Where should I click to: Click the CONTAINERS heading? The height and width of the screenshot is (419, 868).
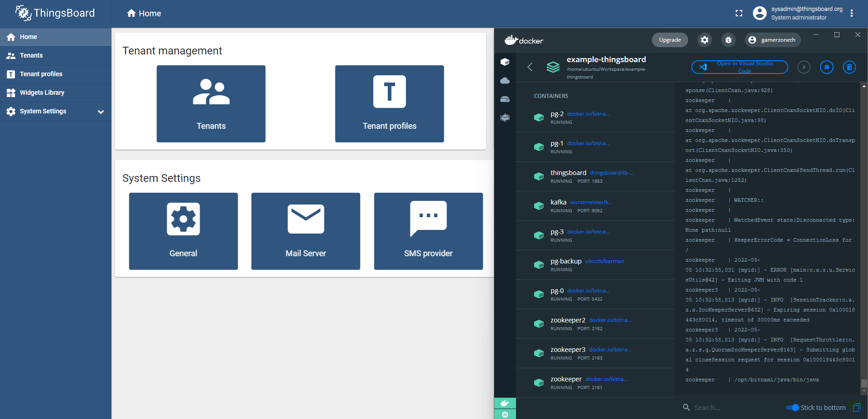pyautogui.click(x=551, y=96)
